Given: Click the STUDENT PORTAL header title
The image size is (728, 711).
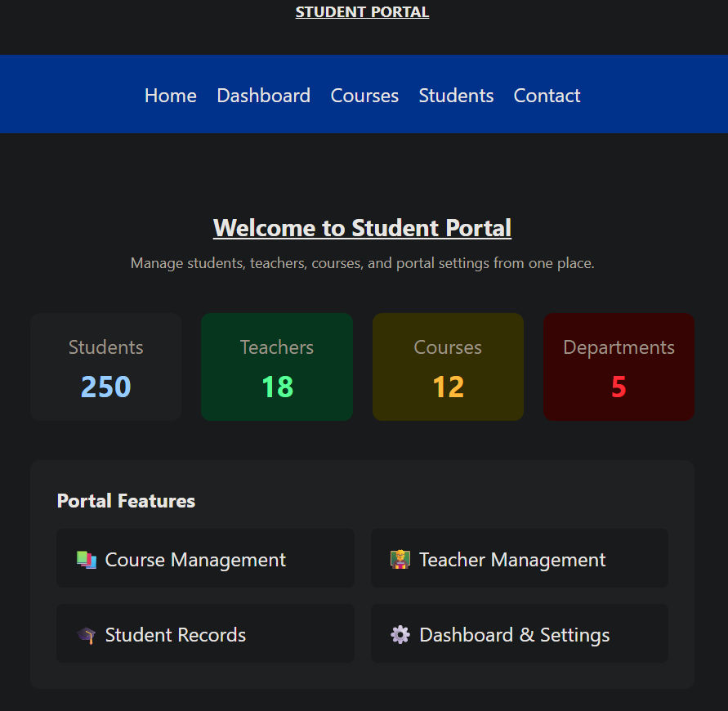Looking at the screenshot, I should click(362, 12).
